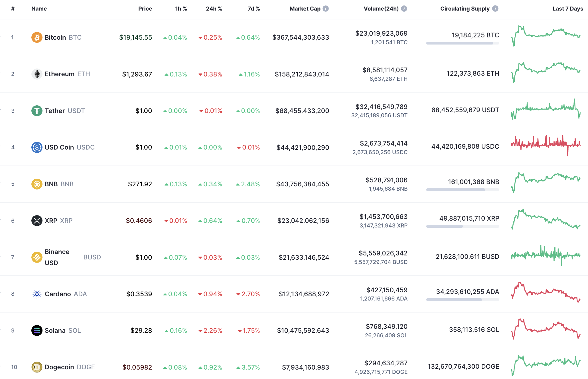Image resolution: width=588 pixels, height=379 pixels.
Task: Sort the table by Price
Action: pos(145,9)
